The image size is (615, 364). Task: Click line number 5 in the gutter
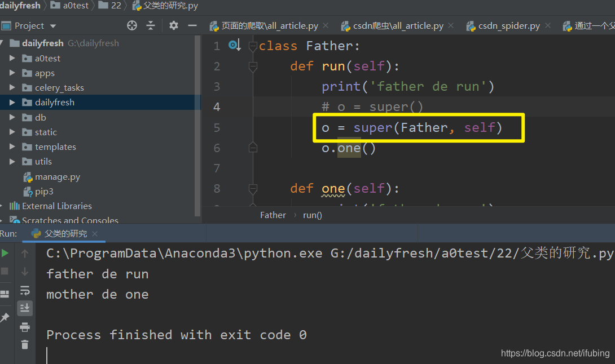pos(217,128)
